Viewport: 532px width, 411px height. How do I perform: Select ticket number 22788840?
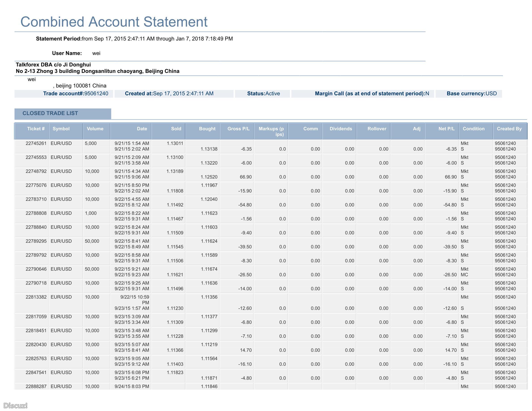tap(36, 227)
